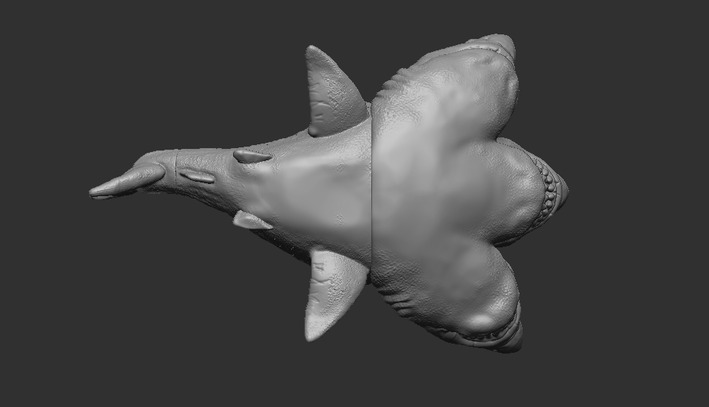The height and width of the screenshot is (407, 709).
Task: Click the top shark head's snout
Action: pyautogui.click(x=500, y=43)
